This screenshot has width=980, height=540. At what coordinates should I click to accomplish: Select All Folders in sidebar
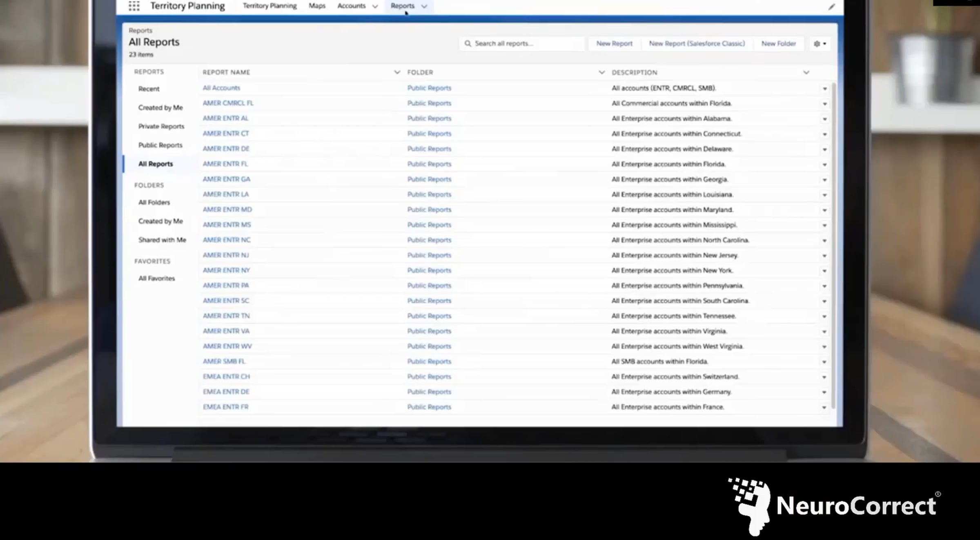pos(154,202)
